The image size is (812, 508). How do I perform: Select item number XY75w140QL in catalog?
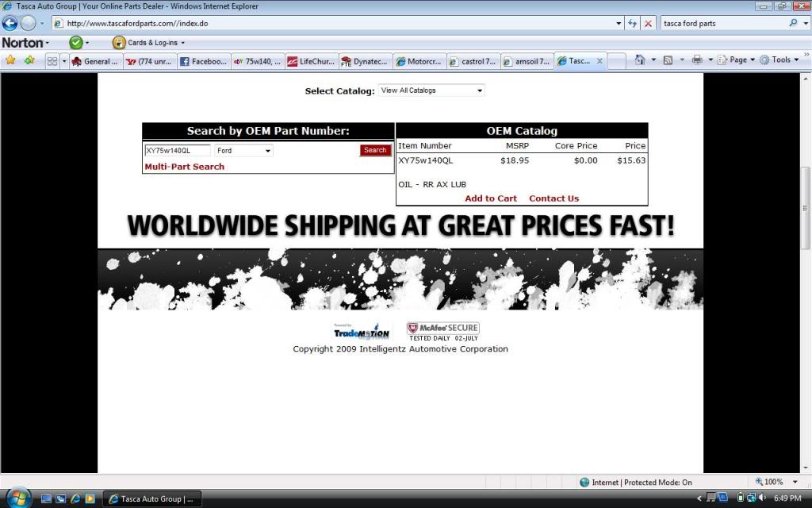click(x=425, y=160)
